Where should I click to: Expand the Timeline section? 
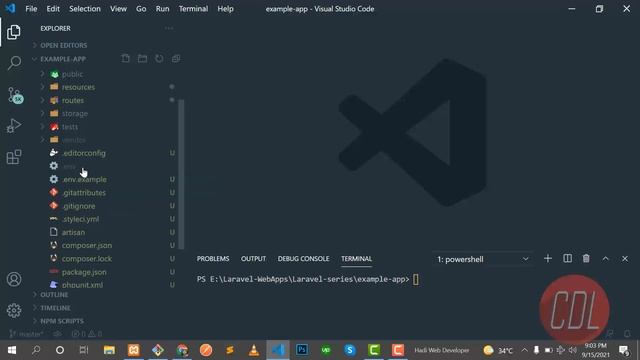tap(55, 308)
